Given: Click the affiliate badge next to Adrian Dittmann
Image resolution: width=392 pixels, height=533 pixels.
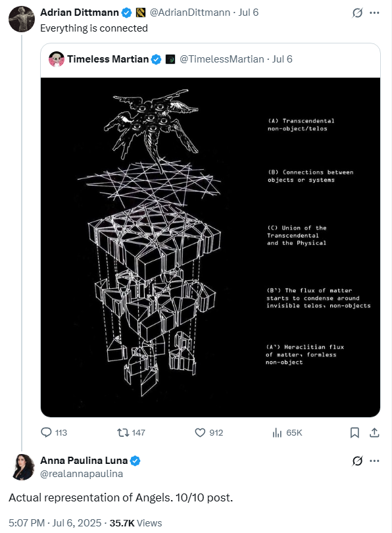Looking at the screenshot, I should [x=141, y=13].
